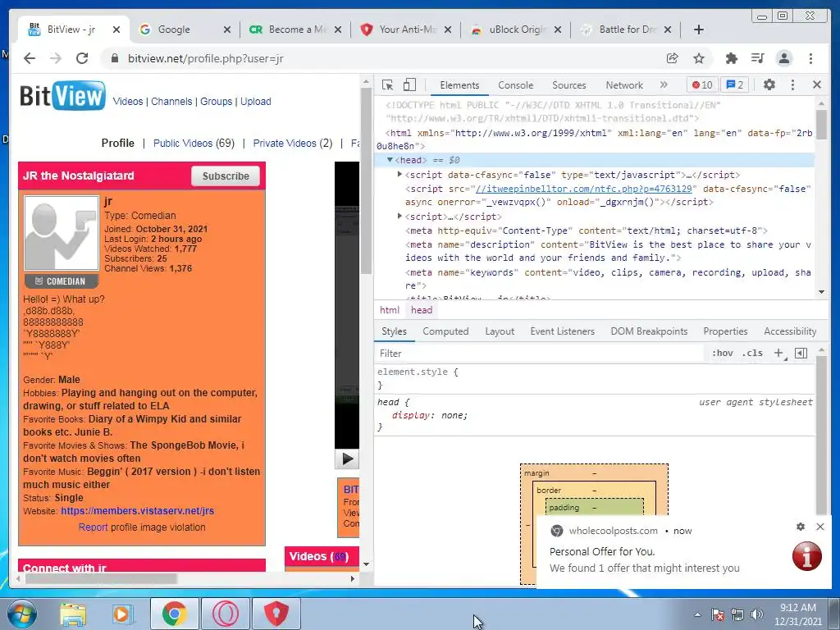Close the Battle for Dream tab
840x630 pixels.
(x=668, y=30)
